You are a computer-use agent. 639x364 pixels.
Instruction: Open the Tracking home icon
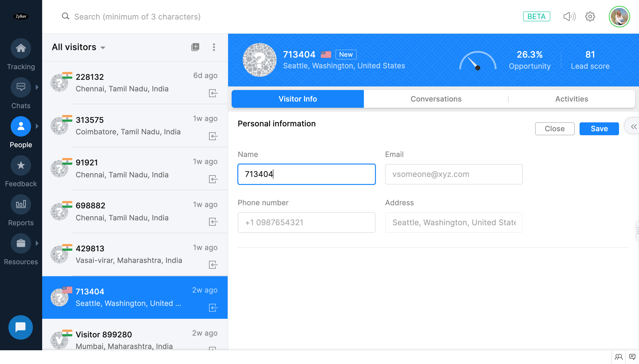(21, 48)
